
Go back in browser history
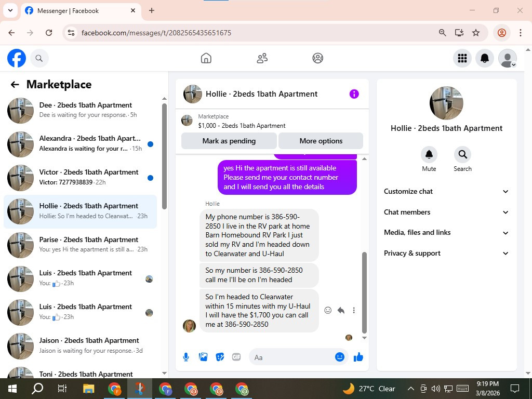(x=11, y=33)
